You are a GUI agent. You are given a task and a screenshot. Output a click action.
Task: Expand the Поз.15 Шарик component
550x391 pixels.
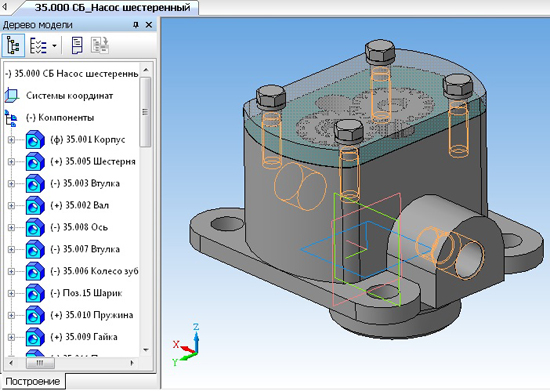11,293
